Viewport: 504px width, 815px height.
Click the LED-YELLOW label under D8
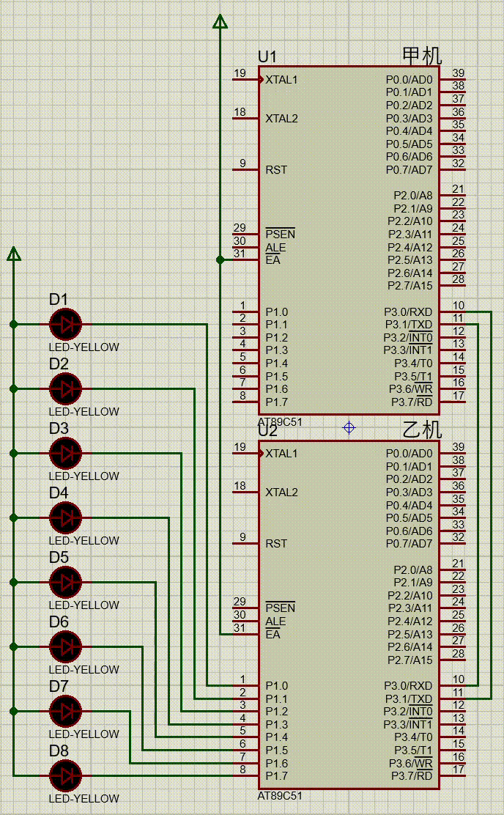click(84, 798)
